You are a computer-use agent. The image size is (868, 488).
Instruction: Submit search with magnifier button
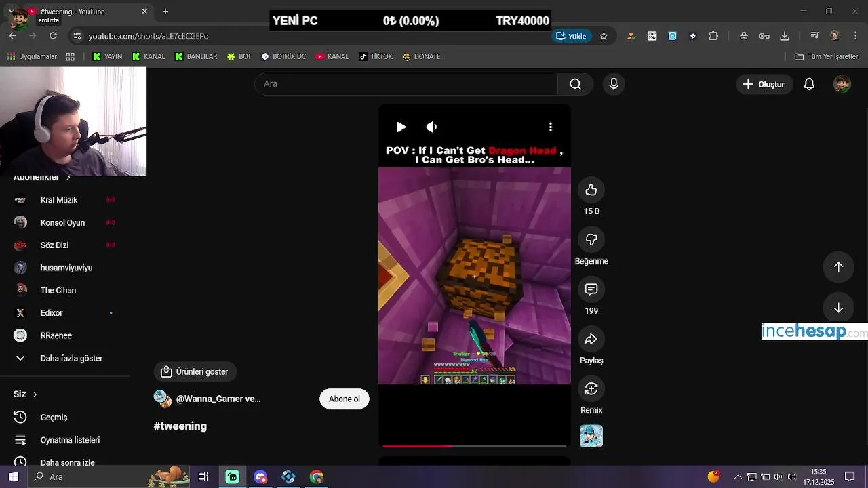coord(575,84)
